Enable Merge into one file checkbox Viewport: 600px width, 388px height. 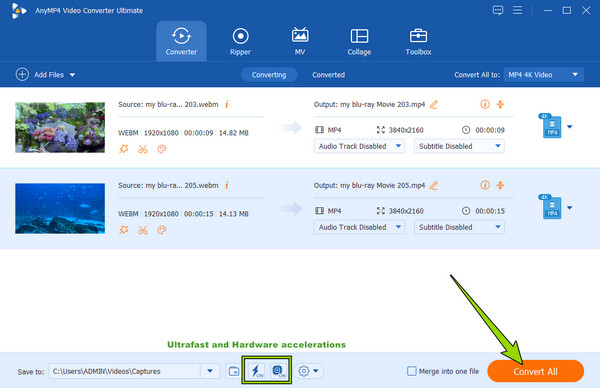click(x=412, y=371)
